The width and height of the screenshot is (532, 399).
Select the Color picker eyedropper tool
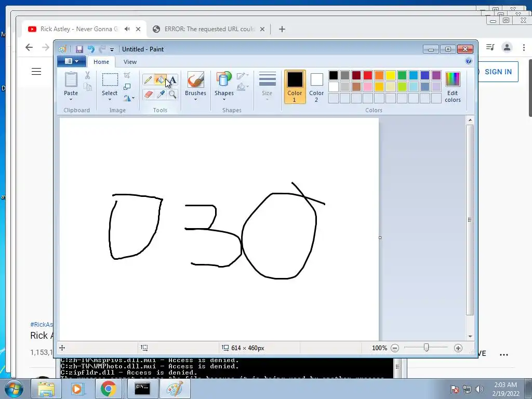coord(161,94)
